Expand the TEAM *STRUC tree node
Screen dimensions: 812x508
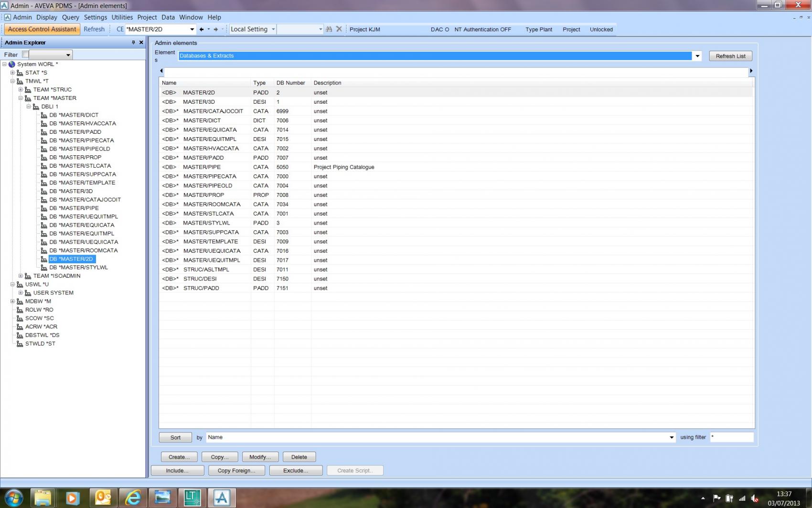[21, 89]
